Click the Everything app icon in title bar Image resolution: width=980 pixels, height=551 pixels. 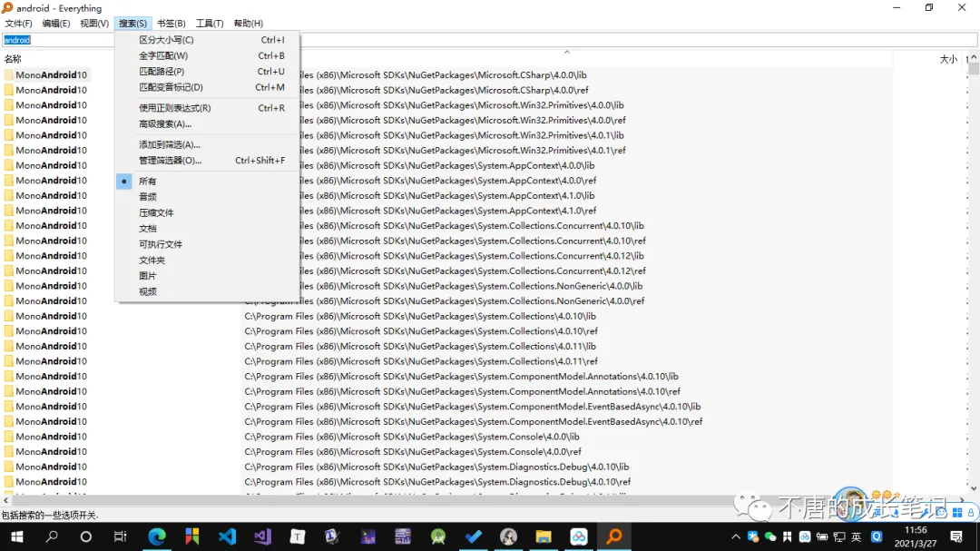7,7
